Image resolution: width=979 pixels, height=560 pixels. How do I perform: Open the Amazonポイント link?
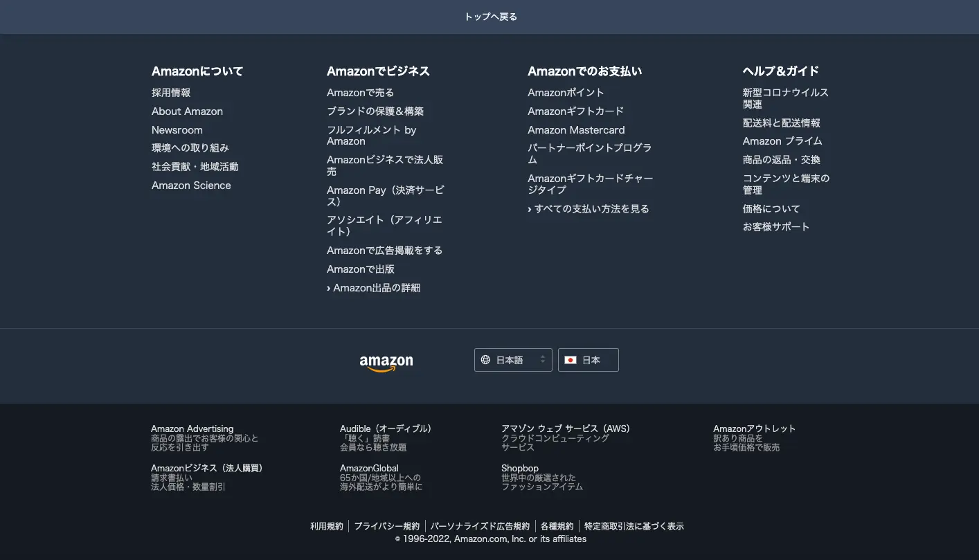566,93
